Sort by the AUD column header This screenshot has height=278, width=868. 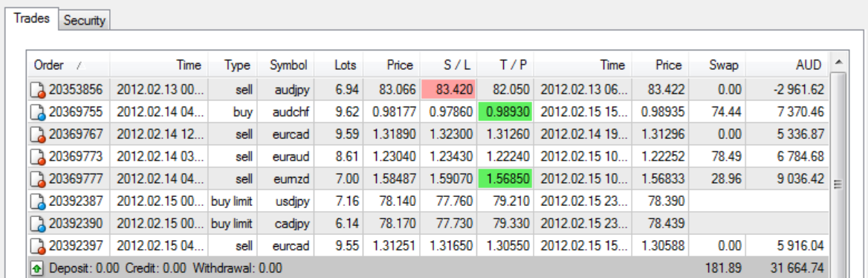[787, 65]
